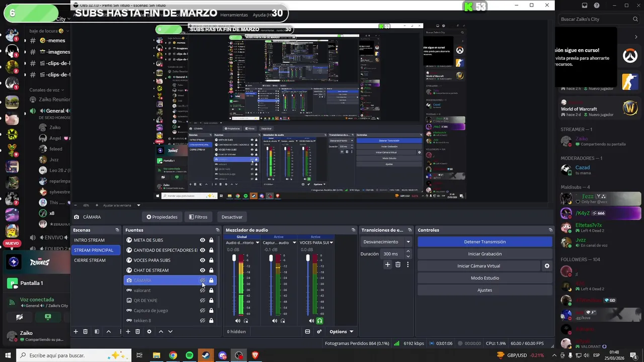The height and width of the screenshot is (362, 644).
Task: Move scene up with Escenas up arrow
Action: point(108,331)
